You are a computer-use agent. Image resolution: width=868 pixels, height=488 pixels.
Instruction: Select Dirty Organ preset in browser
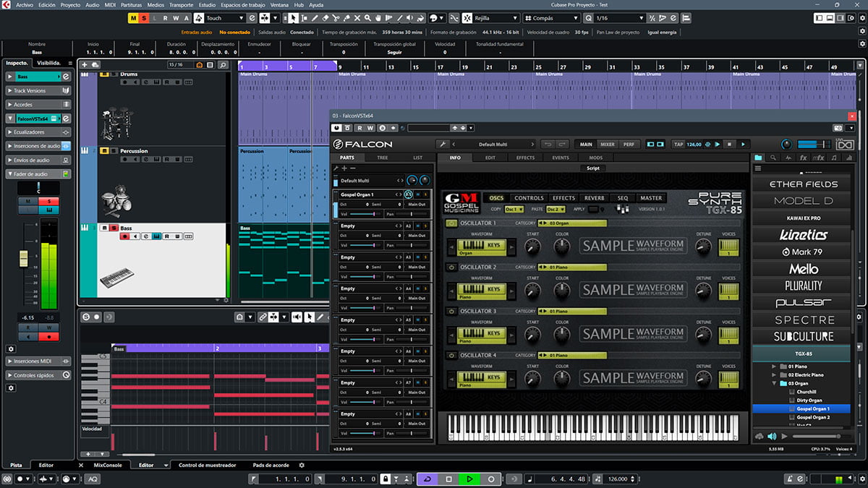(x=809, y=401)
